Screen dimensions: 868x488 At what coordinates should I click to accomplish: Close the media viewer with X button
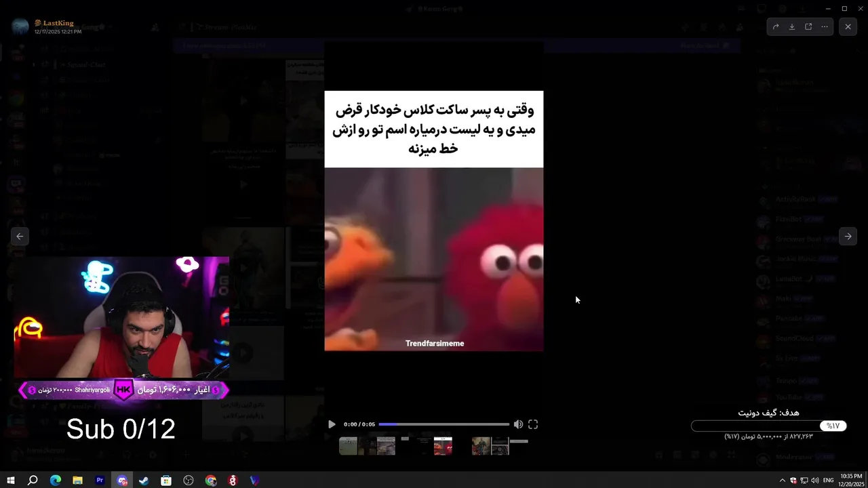[x=848, y=27]
